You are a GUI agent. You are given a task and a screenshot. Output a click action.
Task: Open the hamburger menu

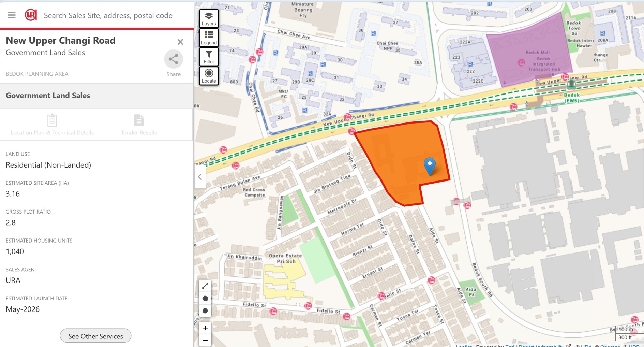[x=12, y=15]
